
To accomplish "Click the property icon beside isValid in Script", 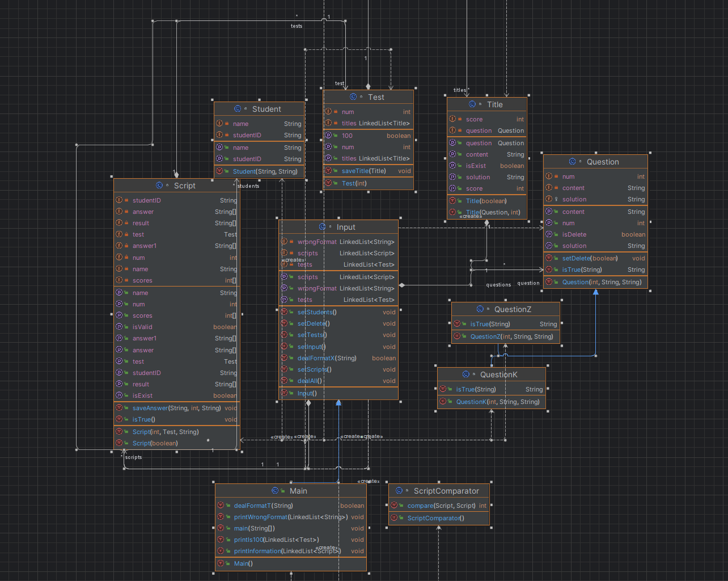I will point(118,327).
